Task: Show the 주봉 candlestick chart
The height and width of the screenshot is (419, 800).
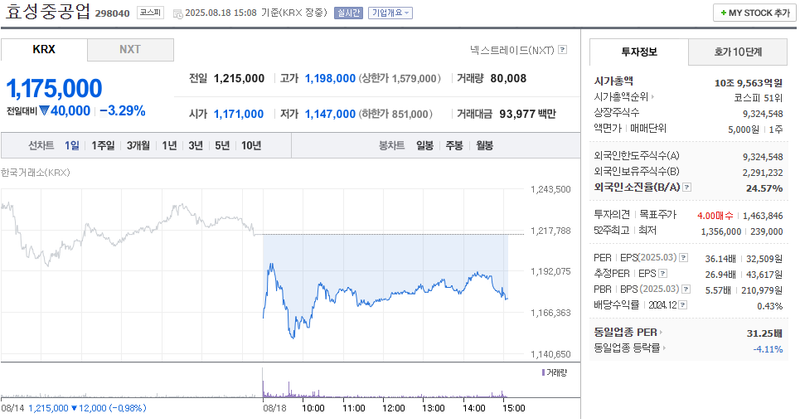Action: tap(454, 145)
